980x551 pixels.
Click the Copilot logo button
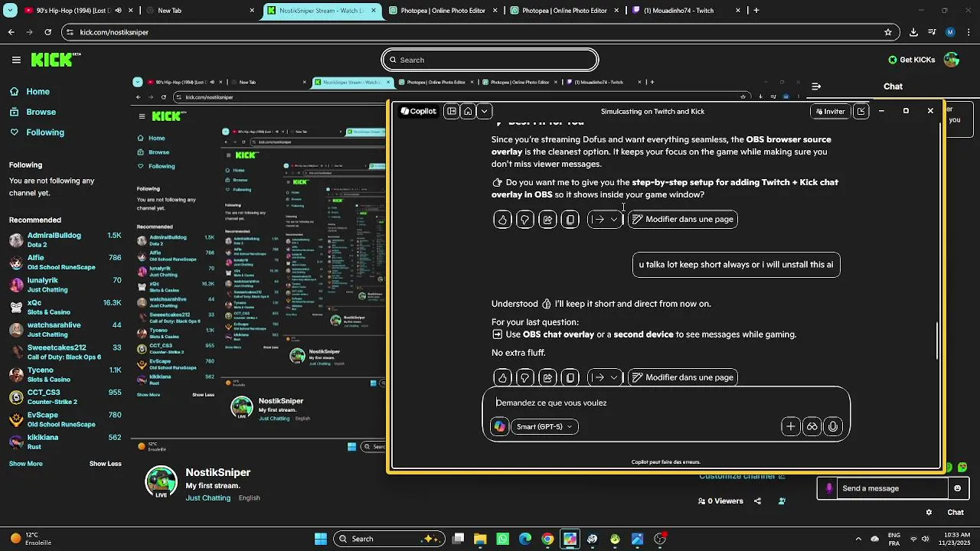point(418,111)
